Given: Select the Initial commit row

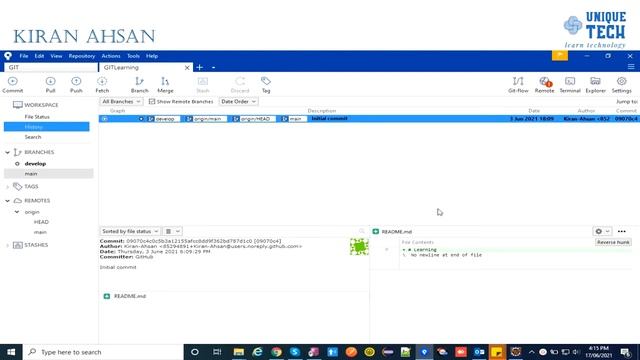Looking at the screenshot, I should click(369, 119).
